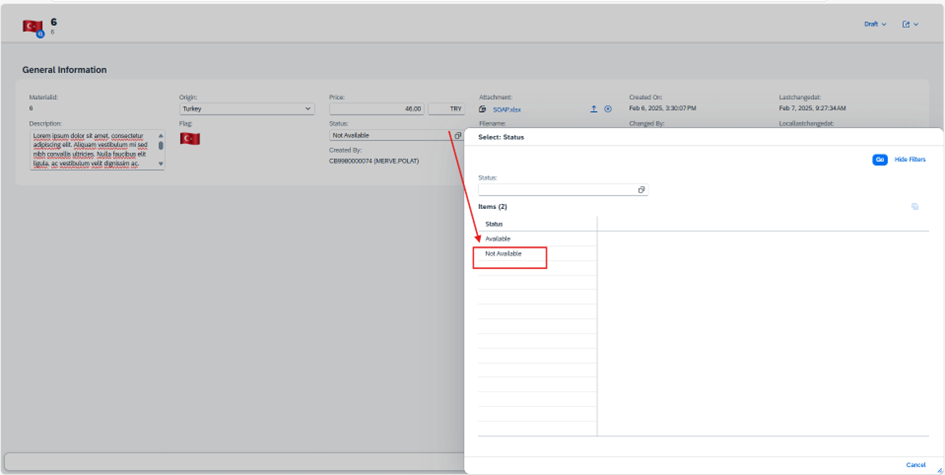This screenshot has height=475, width=945.
Task: Open the share/export dropdown in header
Action: click(910, 24)
